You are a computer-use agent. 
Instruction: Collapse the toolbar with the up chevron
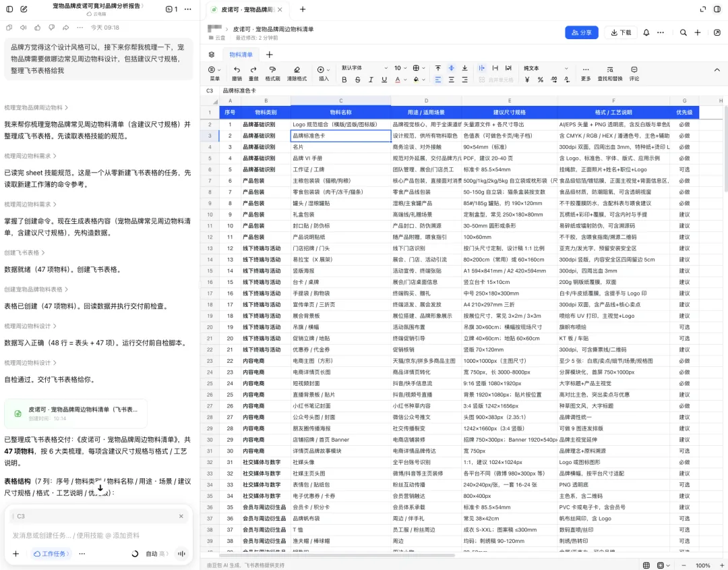coord(717,70)
